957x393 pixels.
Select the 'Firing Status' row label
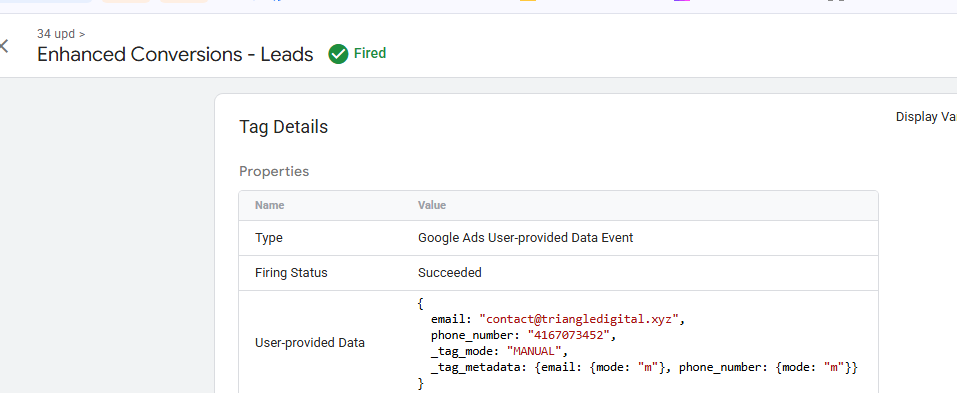click(291, 273)
